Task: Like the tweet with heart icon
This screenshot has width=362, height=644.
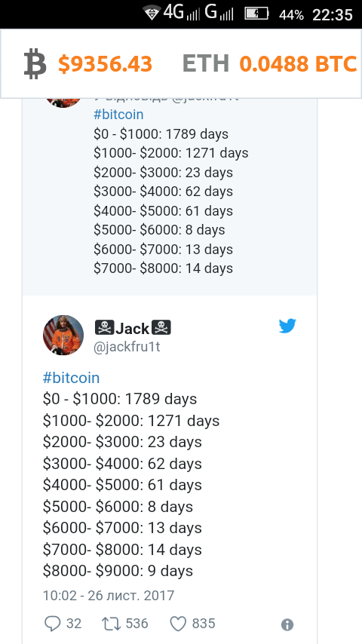Action: pyautogui.click(x=178, y=624)
